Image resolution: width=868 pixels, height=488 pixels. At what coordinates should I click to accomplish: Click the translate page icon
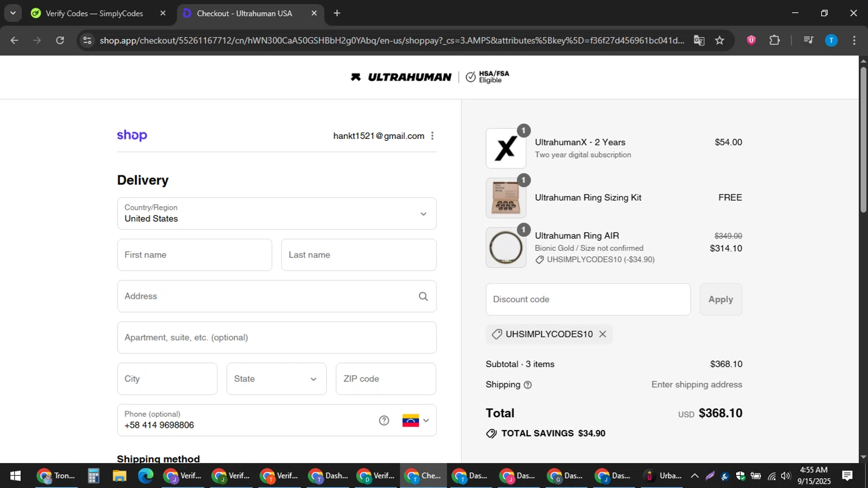tap(699, 41)
